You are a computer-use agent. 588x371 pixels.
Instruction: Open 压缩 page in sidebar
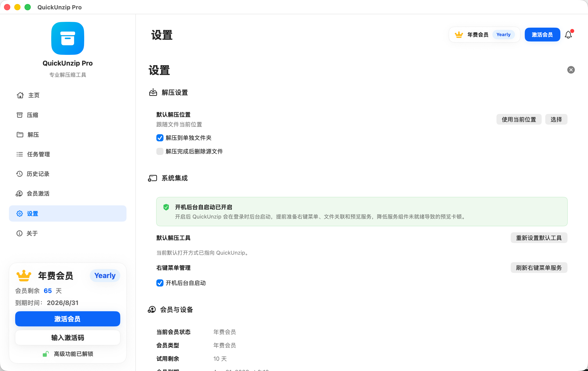(68, 115)
